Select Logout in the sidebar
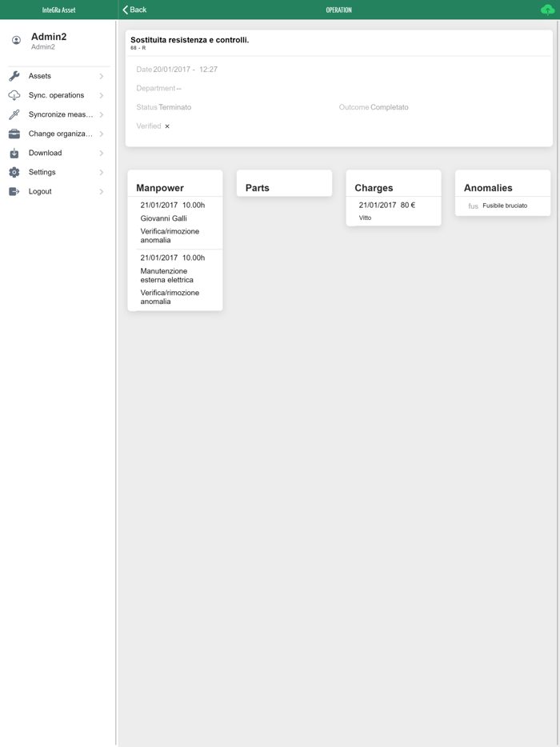Image resolution: width=560 pixels, height=747 pixels. [x=56, y=191]
